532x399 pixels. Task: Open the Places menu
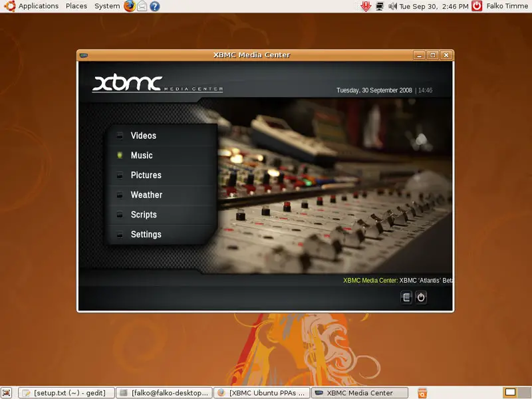click(76, 6)
